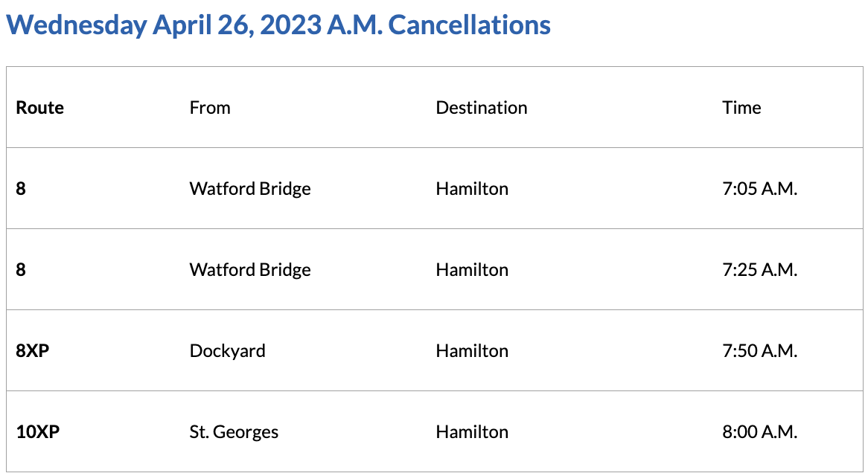Screen dimensions: 868x476
Task: Click the 8XP route cell
Action: [33, 351]
